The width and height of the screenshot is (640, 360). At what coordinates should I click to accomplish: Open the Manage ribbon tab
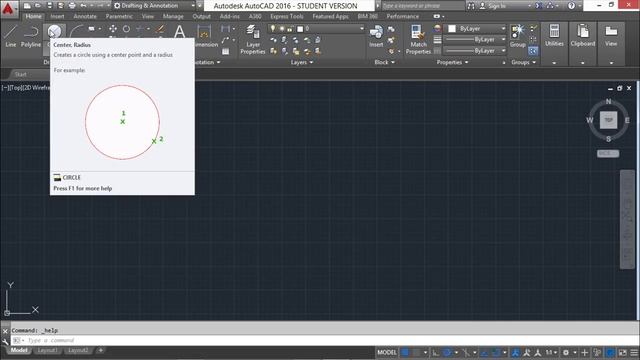pyautogui.click(x=173, y=16)
